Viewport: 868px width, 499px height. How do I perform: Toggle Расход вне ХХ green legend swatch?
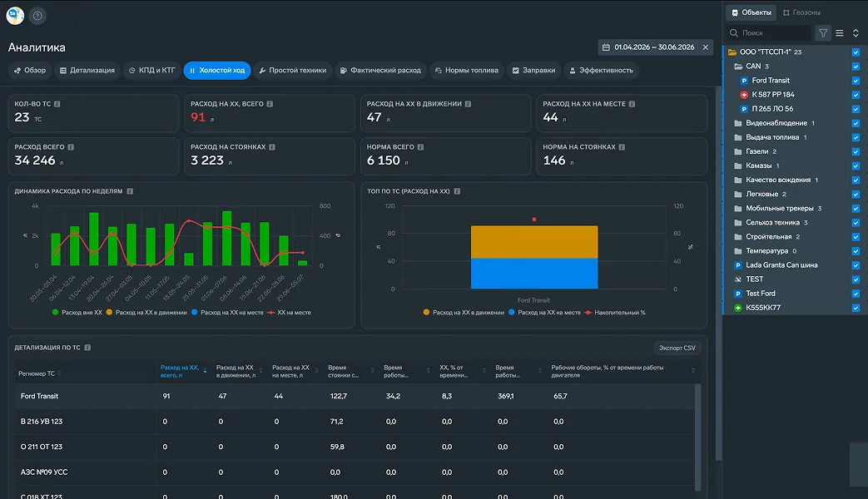pyautogui.click(x=56, y=313)
